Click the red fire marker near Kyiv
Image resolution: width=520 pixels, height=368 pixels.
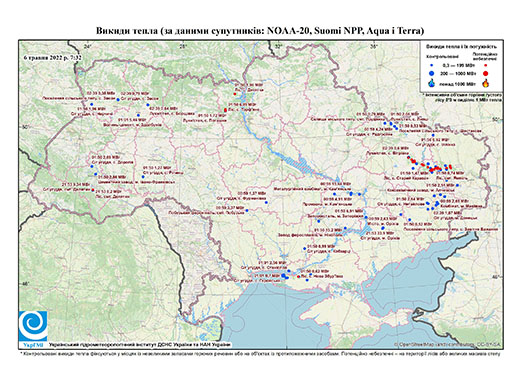[x=226, y=110]
